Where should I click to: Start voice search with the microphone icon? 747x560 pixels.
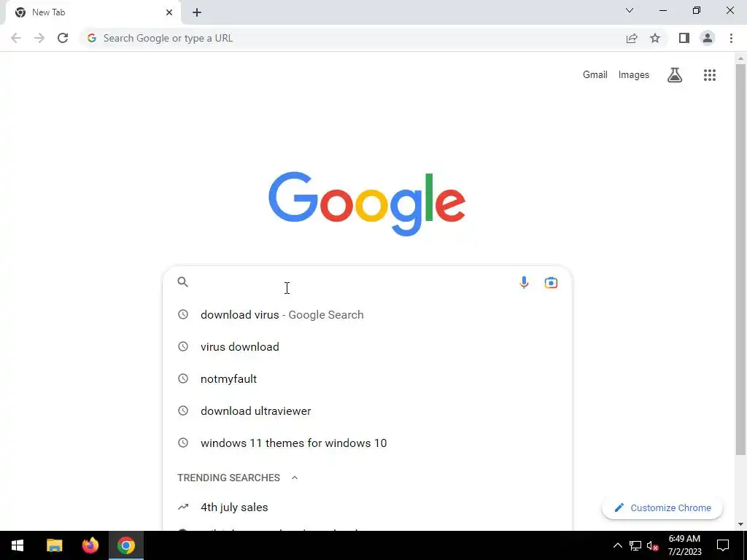(524, 282)
